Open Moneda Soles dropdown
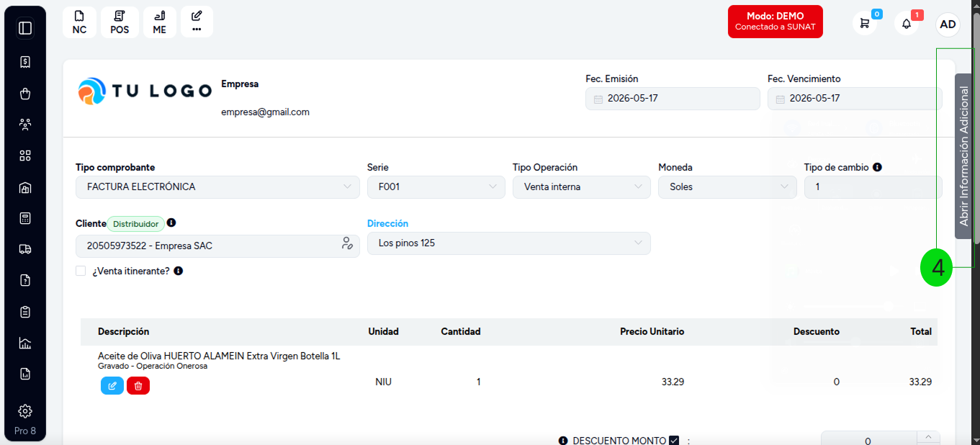The width and height of the screenshot is (980, 445). 727,187
